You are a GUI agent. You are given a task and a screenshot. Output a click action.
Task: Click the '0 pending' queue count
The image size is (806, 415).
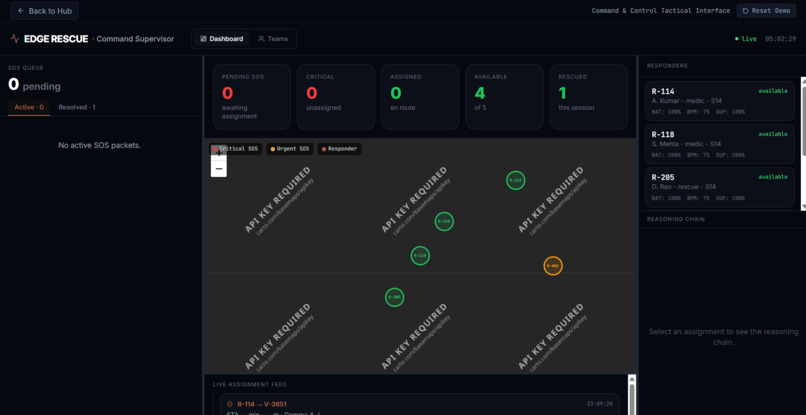pos(34,85)
